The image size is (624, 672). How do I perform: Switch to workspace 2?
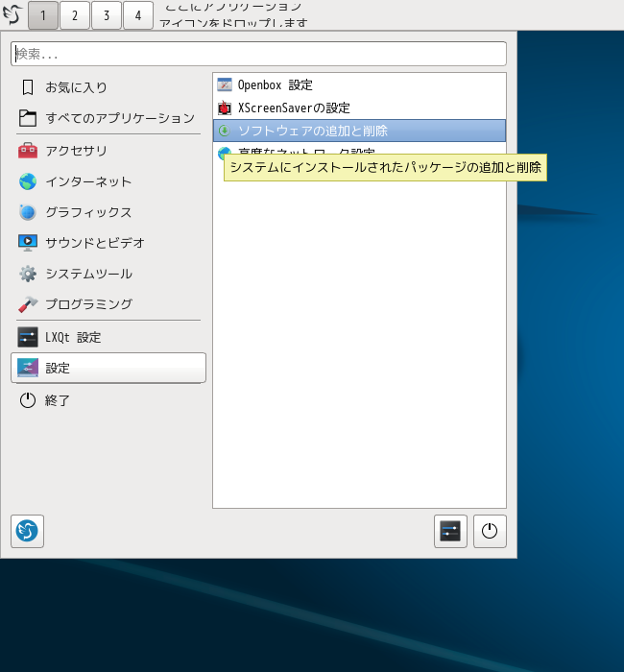tap(75, 15)
